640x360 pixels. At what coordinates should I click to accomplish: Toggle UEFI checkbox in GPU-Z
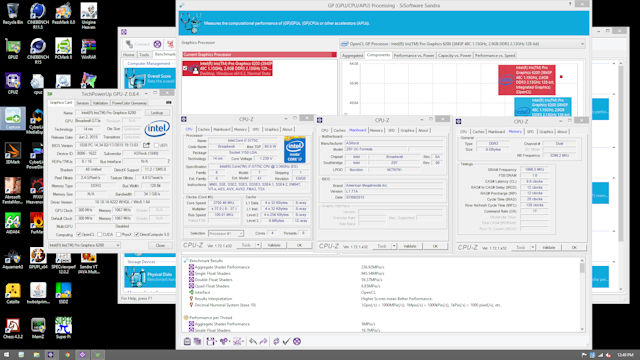[x=156, y=145]
